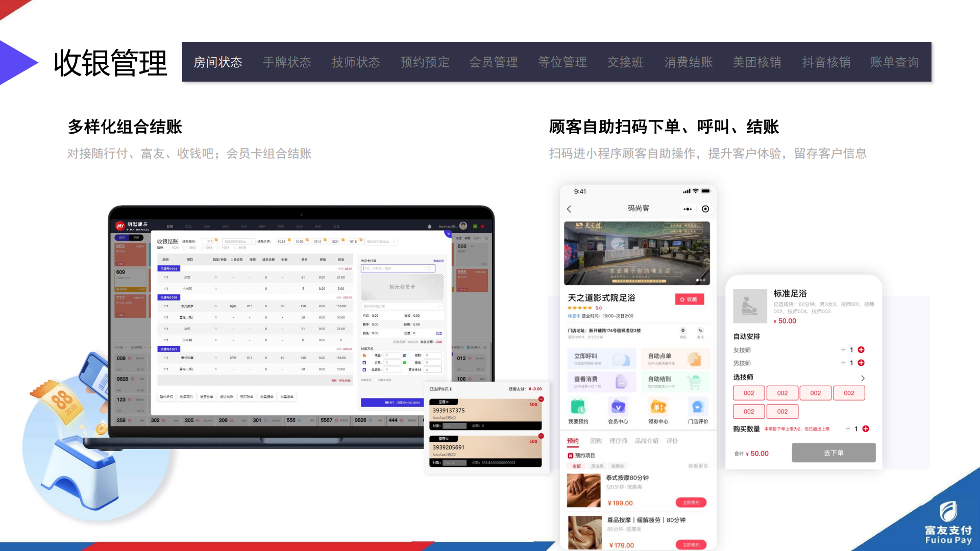Open the discount scheme dropdown under member card

click(402, 306)
